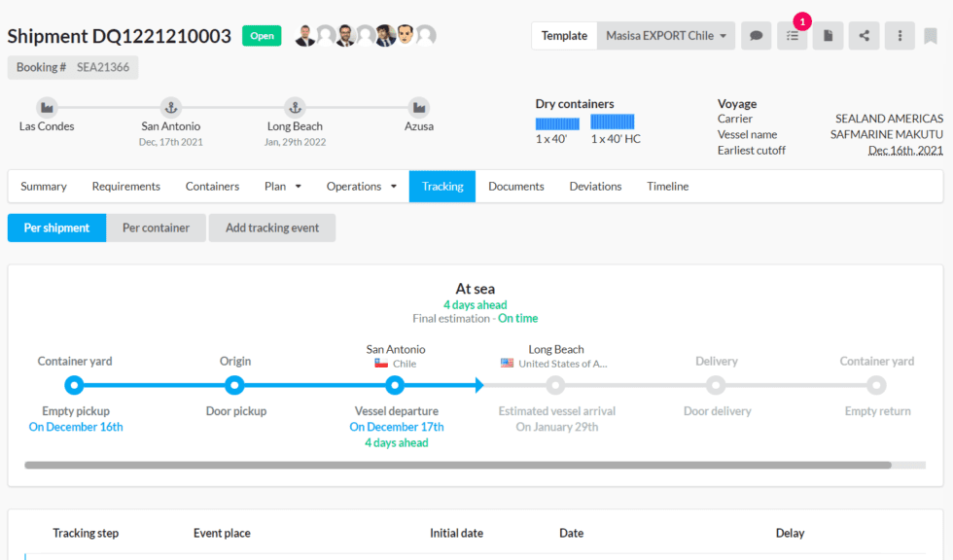Share the shipment via share icon

tap(863, 35)
